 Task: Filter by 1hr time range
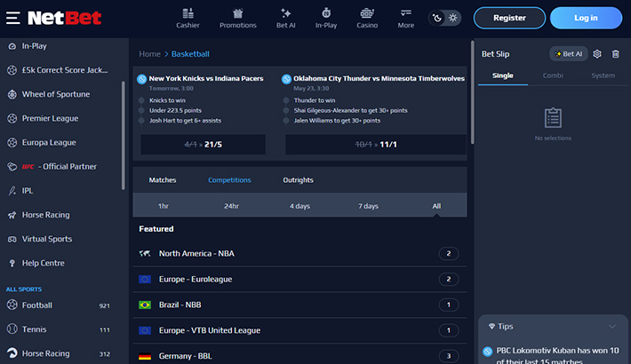pos(163,206)
